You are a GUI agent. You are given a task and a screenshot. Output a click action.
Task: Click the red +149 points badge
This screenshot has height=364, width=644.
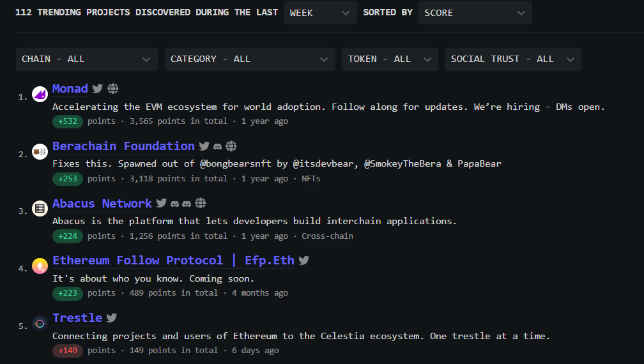click(x=68, y=351)
